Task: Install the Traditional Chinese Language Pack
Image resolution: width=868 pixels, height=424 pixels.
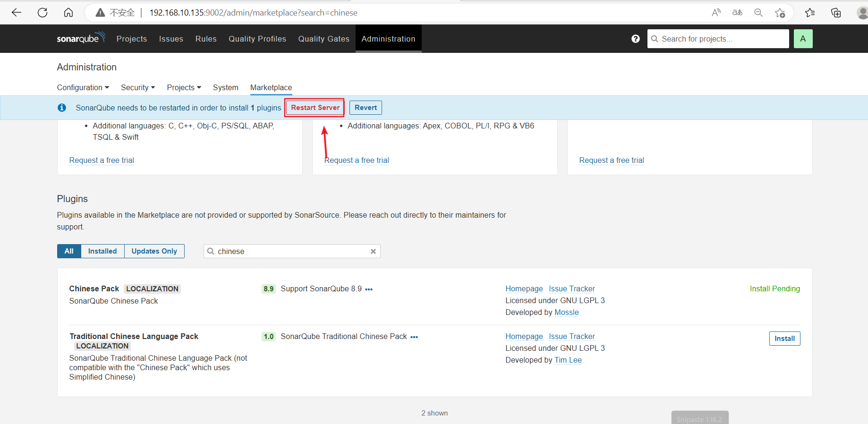Action: click(x=784, y=339)
